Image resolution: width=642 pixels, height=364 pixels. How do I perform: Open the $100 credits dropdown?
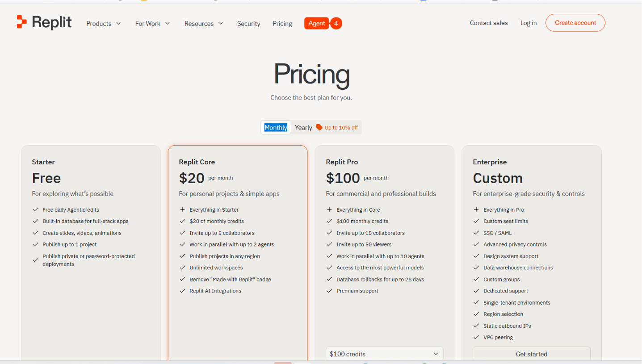click(x=384, y=354)
